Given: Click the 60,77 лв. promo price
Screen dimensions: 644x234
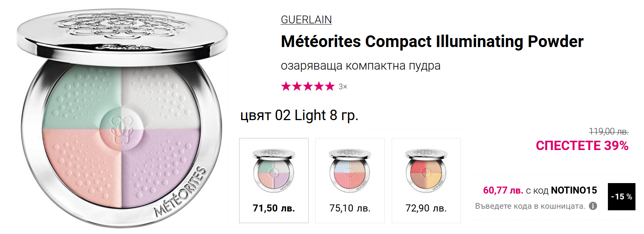Looking at the screenshot, I should click(503, 190).
